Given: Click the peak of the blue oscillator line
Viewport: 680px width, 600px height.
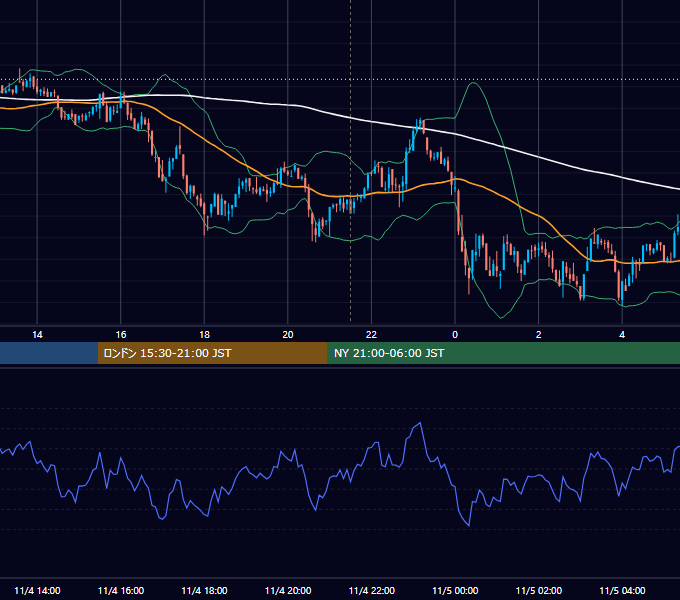Looking at the screenshot, I should coord(419,423).
